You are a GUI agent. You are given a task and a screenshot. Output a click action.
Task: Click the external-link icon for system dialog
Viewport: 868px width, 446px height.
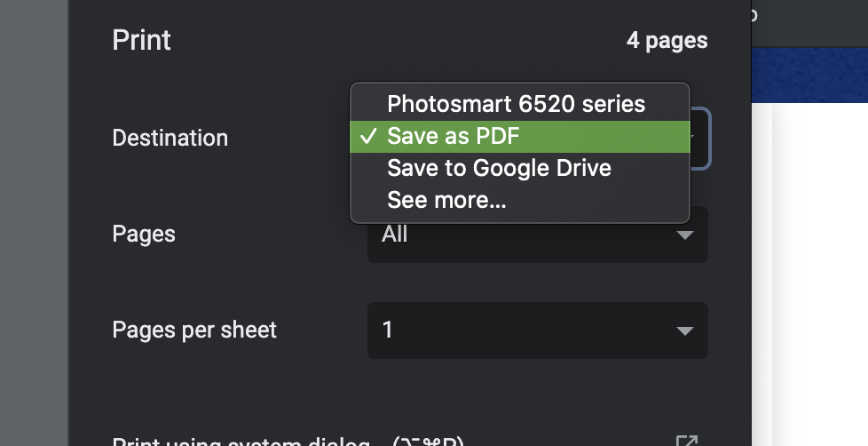click(686, 441)
